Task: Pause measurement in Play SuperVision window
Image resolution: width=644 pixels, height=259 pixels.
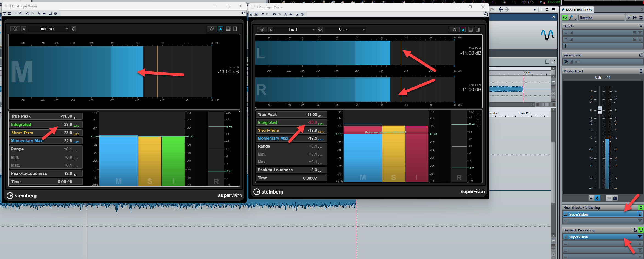Action: pyautogui.click(x=262, y=30)
